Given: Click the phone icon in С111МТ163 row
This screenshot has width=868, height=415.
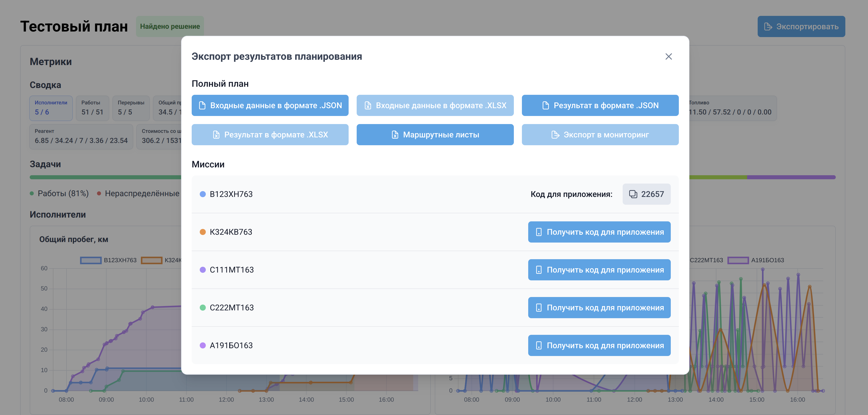Looking at the screenshot, I should click(x=539, y=270).
